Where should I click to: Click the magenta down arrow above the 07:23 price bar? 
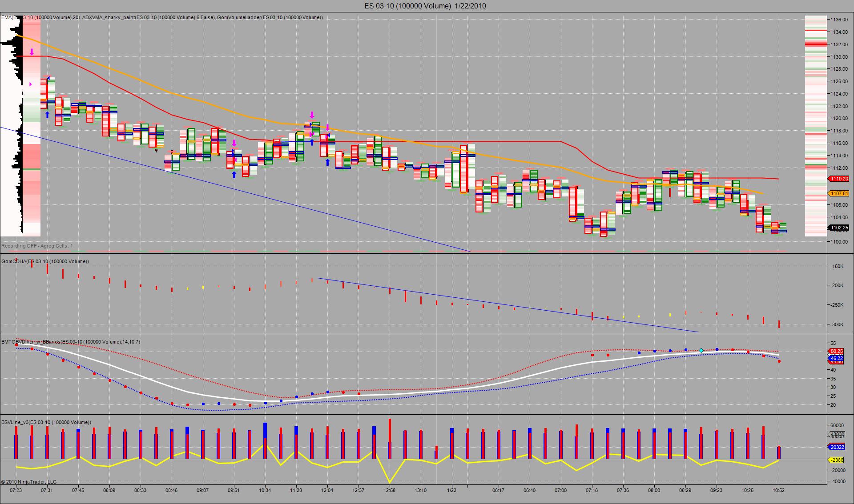pos(32,52)
